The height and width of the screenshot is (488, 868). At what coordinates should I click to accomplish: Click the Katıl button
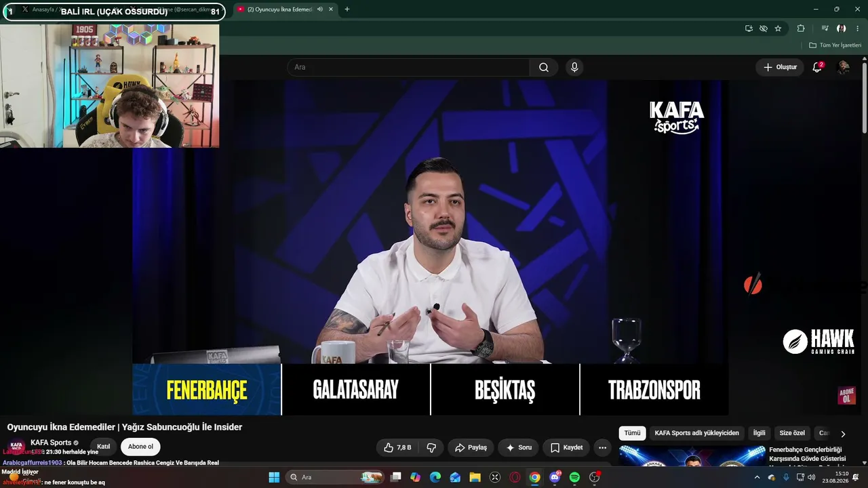click(x=103, y=447)
